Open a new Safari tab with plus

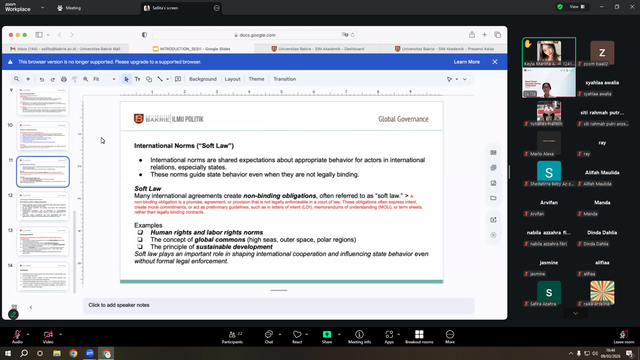pos(484,35)
